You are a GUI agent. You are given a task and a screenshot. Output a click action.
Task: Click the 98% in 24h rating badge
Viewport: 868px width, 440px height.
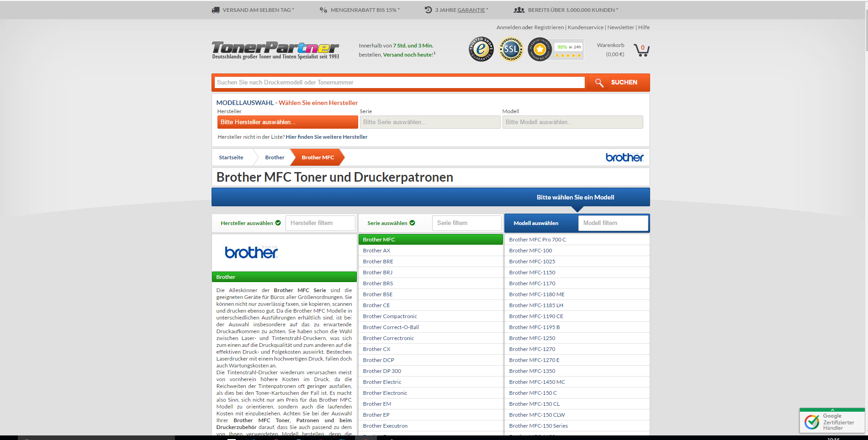[568, 50]
